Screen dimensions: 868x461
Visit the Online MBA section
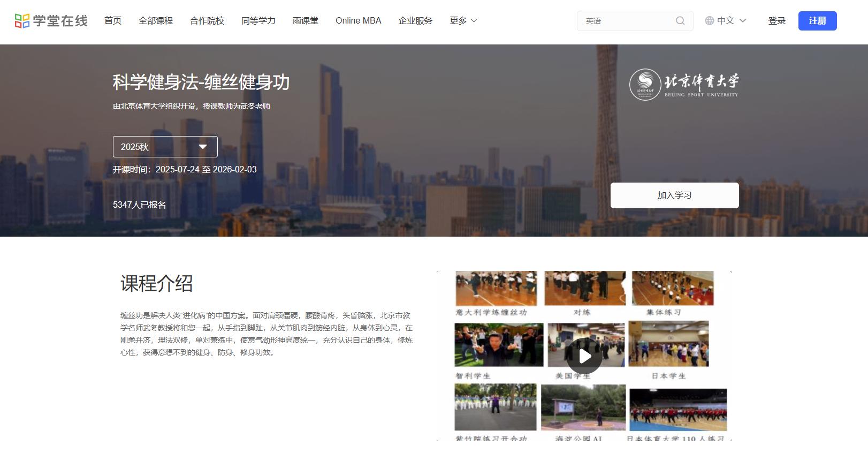coord(359,21)
